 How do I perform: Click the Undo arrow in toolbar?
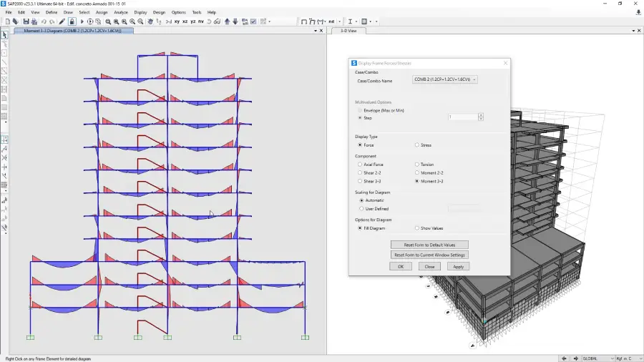tap(43, 21)
